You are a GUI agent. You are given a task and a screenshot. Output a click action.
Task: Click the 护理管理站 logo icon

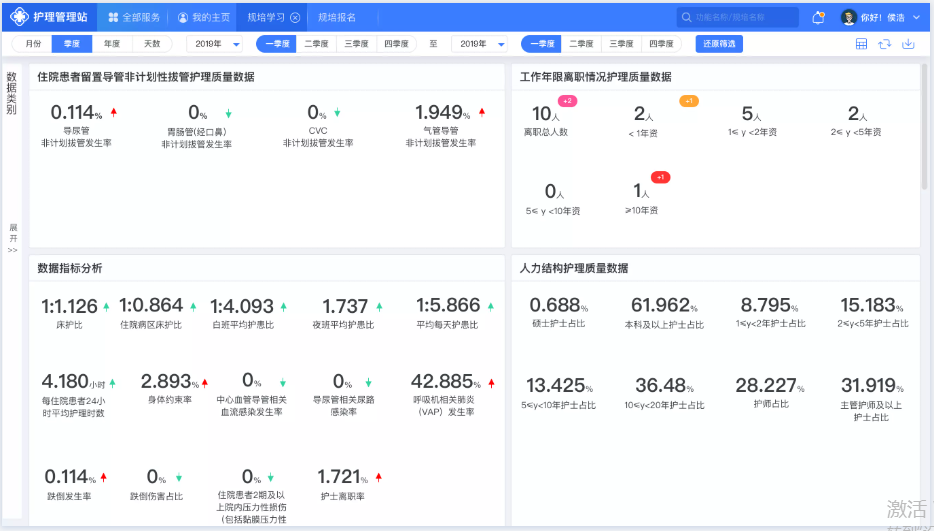coord(19,17)
